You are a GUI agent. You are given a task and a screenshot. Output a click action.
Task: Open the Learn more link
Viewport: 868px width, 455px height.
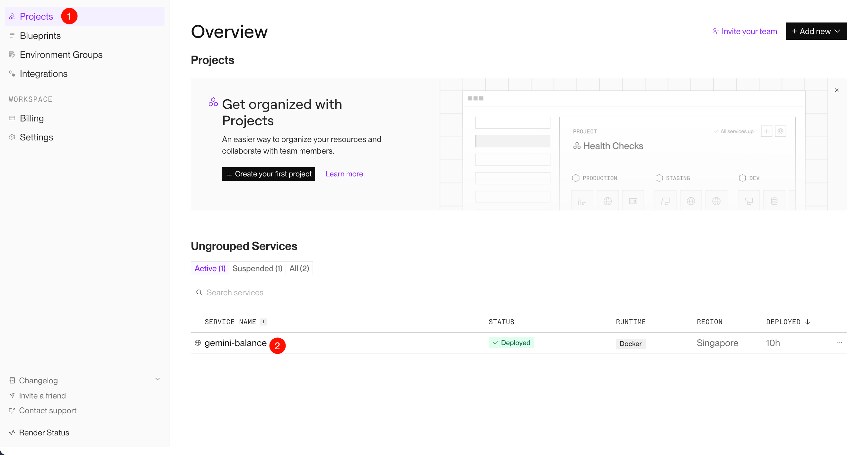click(x=344, y=174)
